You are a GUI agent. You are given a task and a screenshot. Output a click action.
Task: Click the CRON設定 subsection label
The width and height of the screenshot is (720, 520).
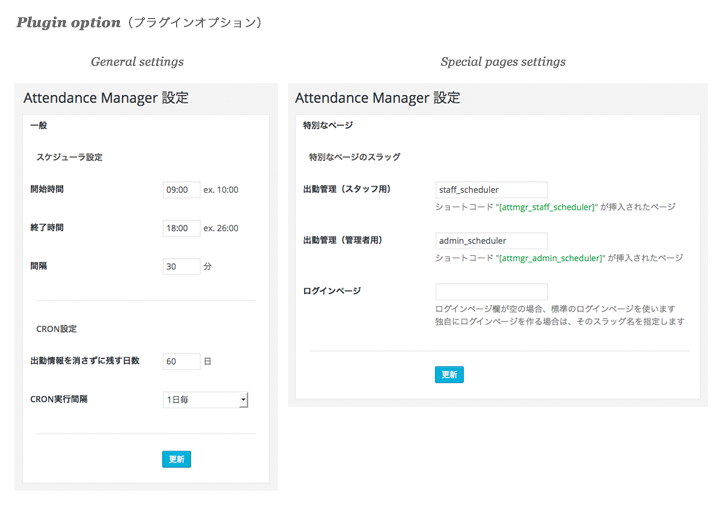[x=56, y=329]
